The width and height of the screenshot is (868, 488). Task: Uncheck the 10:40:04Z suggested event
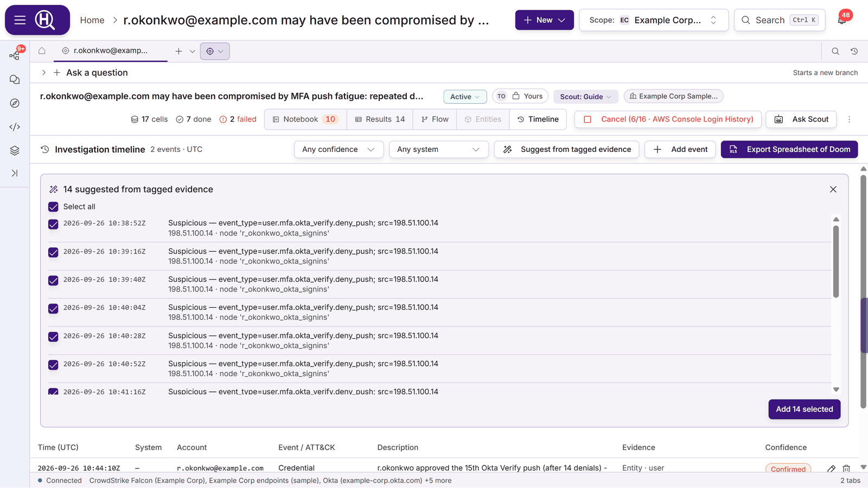click(53, 309)
